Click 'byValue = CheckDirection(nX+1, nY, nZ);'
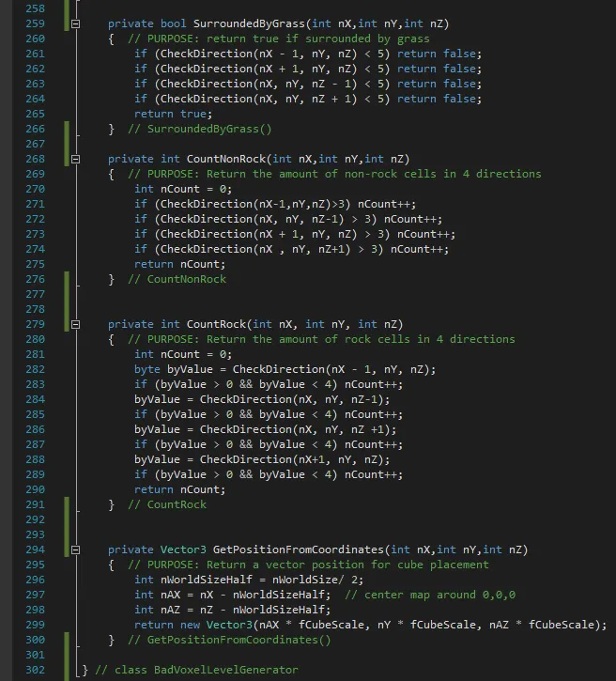This screenshot has height=681, width=616. [262, 459]
